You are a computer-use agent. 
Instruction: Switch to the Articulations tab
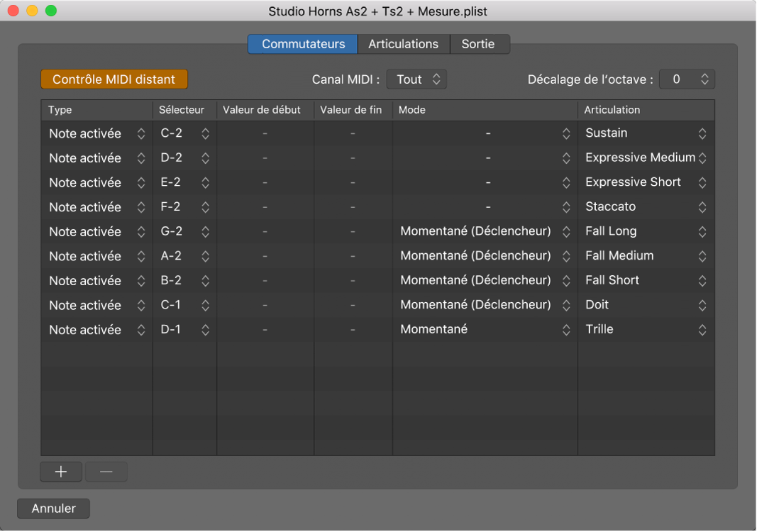403,44
